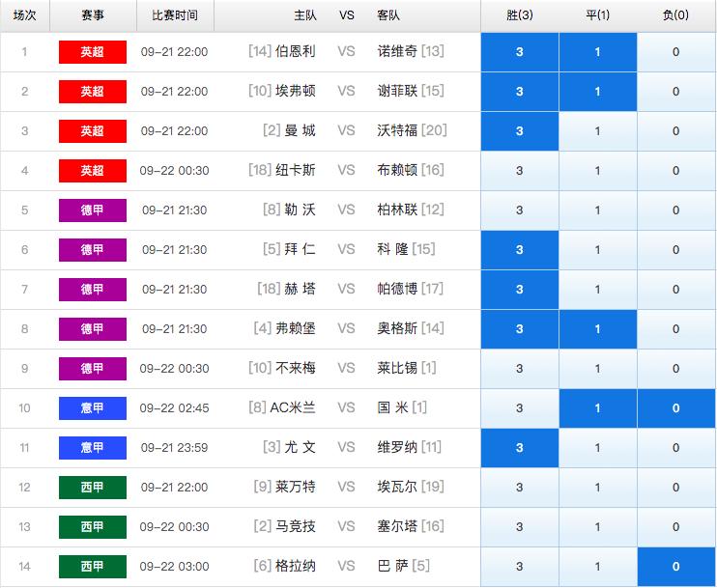Click the 西甲 league tag in row 14
This screenshot has height=588, width=717.
93,567
